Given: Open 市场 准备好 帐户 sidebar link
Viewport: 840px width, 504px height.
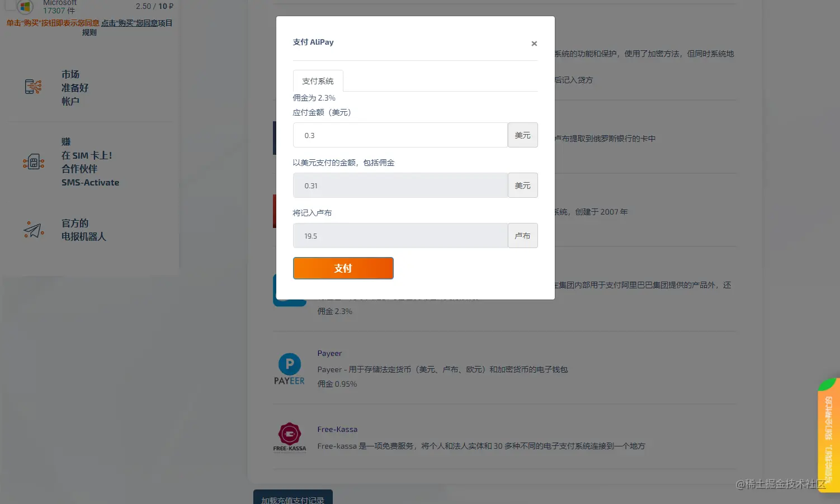Looking at the screenshot, I should [x=75, y=88].
